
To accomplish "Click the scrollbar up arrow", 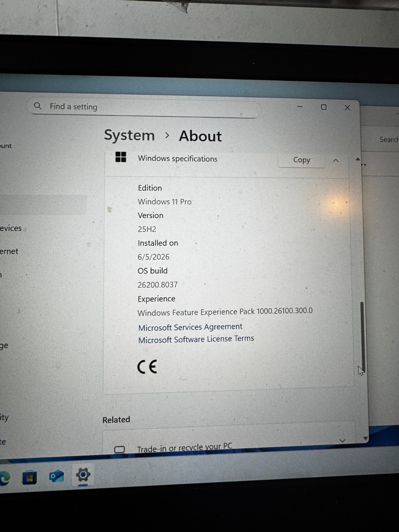I will pos(358,159).
